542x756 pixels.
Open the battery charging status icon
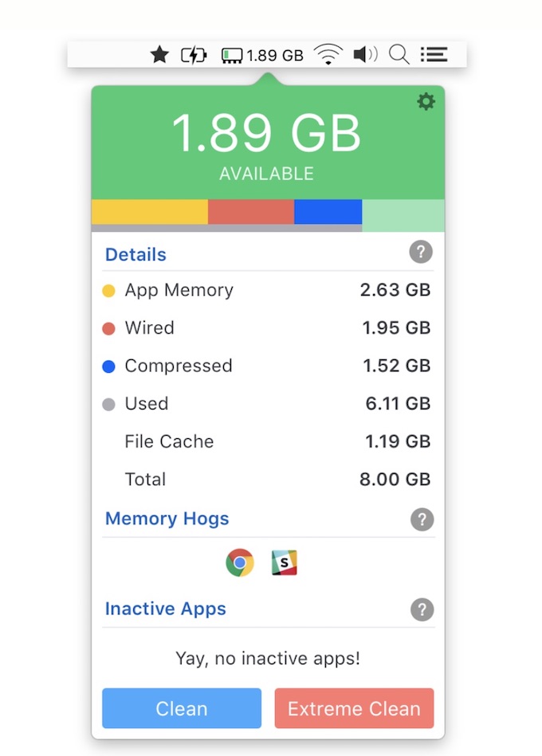coord(194,55)
